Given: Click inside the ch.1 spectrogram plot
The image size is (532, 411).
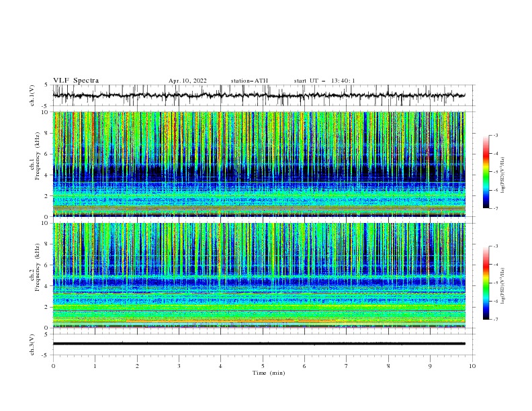Looking at the screenshot, I should tap(259, 164).
